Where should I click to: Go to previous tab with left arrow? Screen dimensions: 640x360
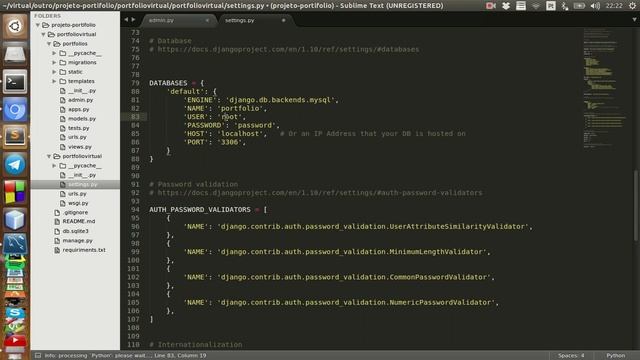[x=126, y=20]
